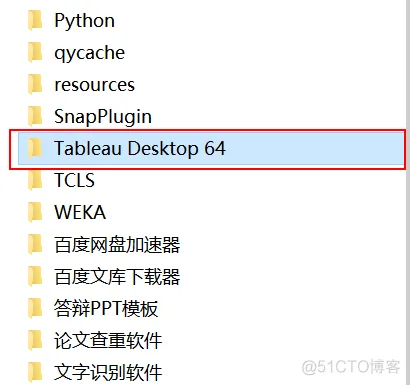Click the 论文查重软件 folder icon
The width and height of the screenshot is (410, 385).
point(35,340)
